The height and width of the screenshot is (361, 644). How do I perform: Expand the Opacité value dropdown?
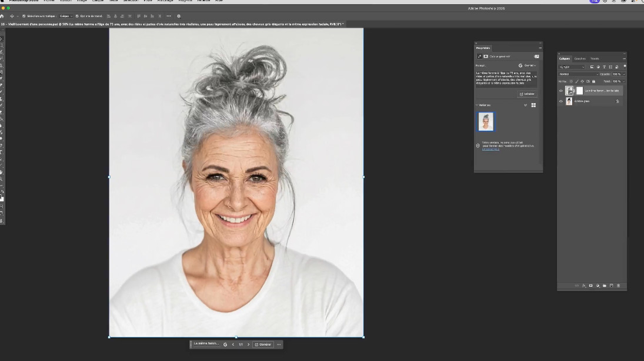tap(623, 74)
